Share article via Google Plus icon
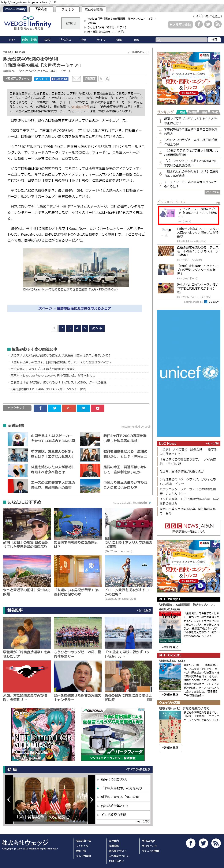Screen dimensions: 224x868 (x=69, y=408)
